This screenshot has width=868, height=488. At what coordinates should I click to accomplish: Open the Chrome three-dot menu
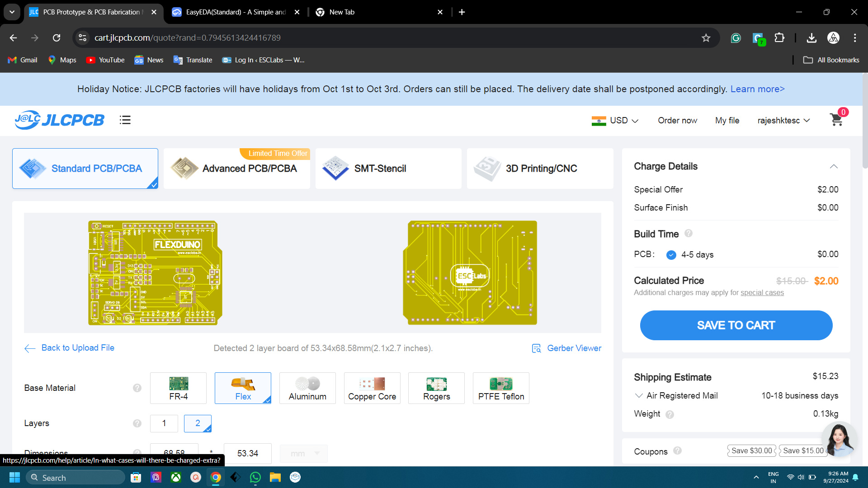(855, 38)
